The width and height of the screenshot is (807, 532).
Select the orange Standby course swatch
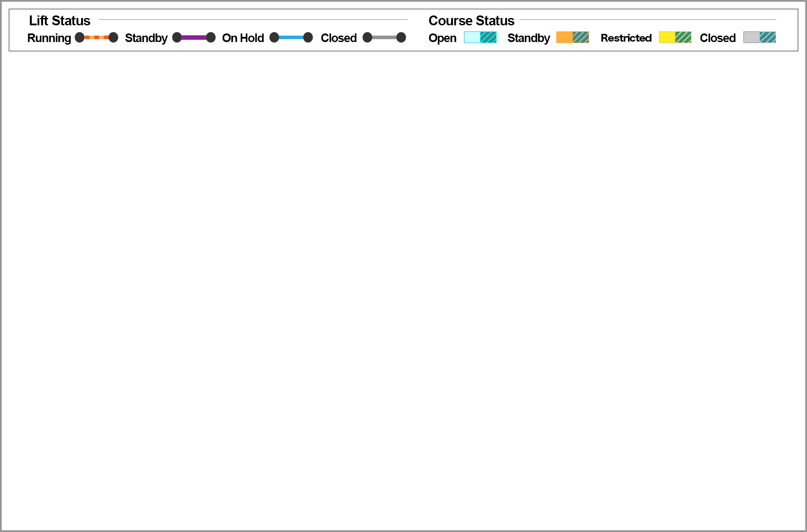[x=573, y=37]
